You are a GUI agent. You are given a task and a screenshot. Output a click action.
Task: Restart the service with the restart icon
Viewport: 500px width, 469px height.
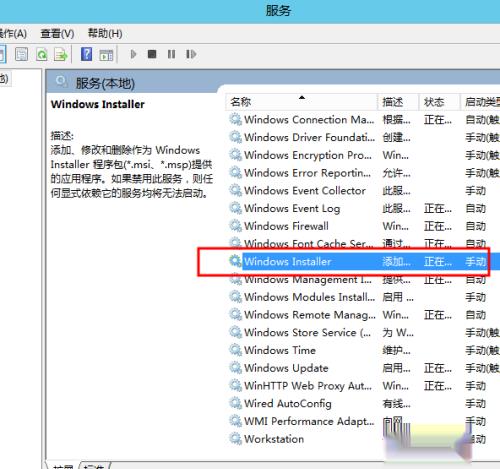[x=191, y=54]
